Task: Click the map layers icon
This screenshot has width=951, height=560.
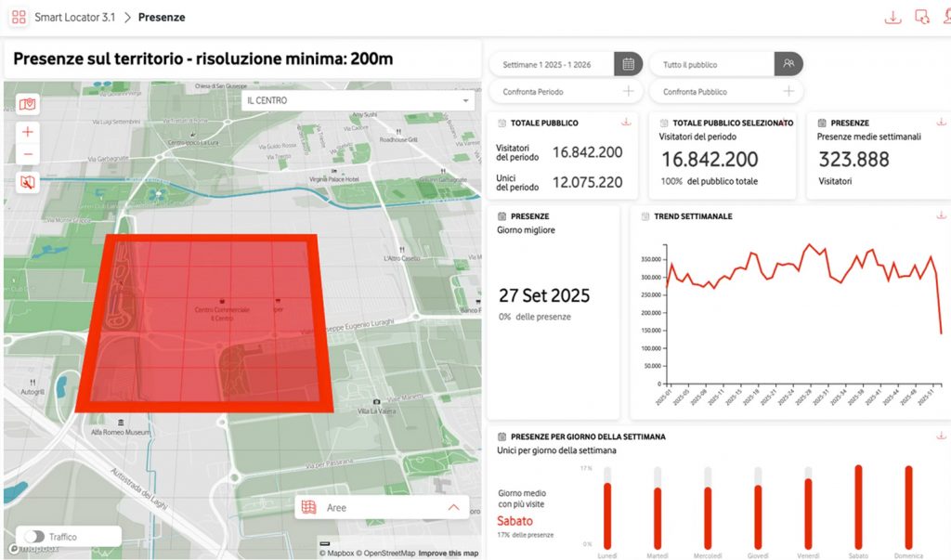Action: [x=28, y=104]
